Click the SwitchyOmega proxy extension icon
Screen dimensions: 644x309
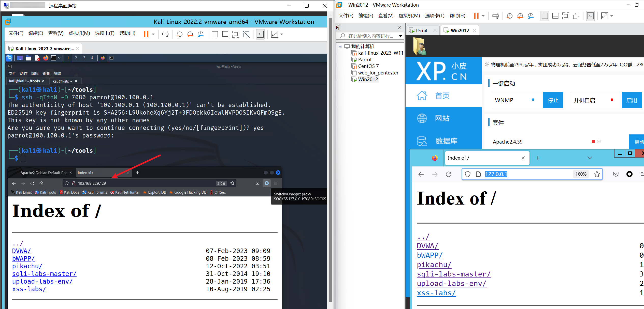[266, 183]
